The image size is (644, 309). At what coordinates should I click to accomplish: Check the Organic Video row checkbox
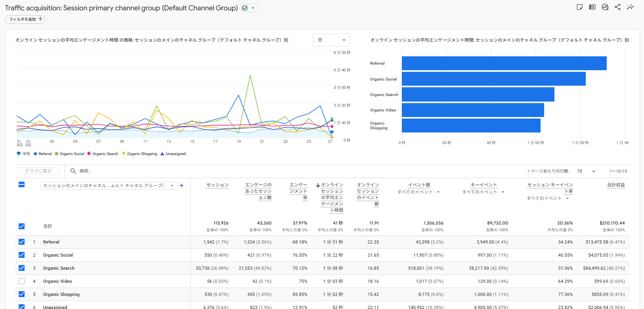click(22, 281)
